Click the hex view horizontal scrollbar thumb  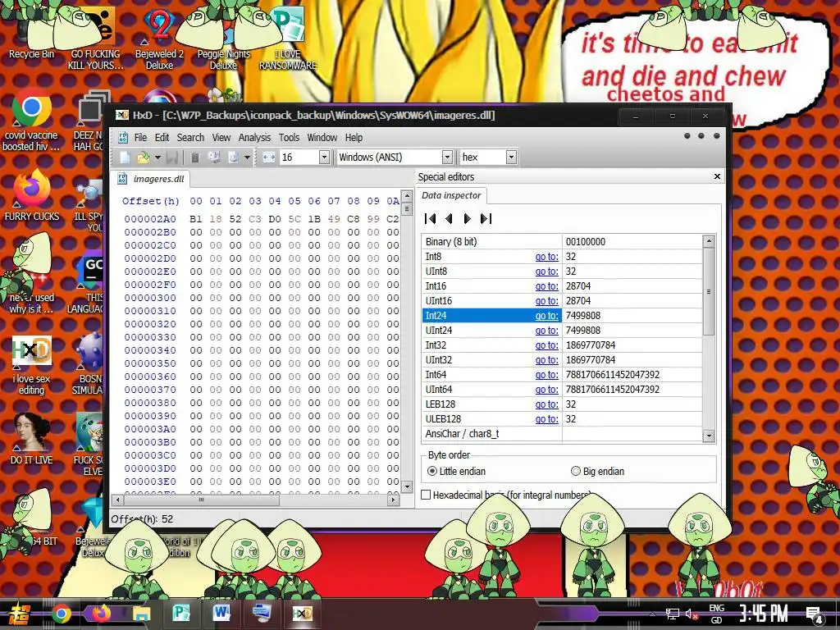pyautogui.click(x=202, y=500)
